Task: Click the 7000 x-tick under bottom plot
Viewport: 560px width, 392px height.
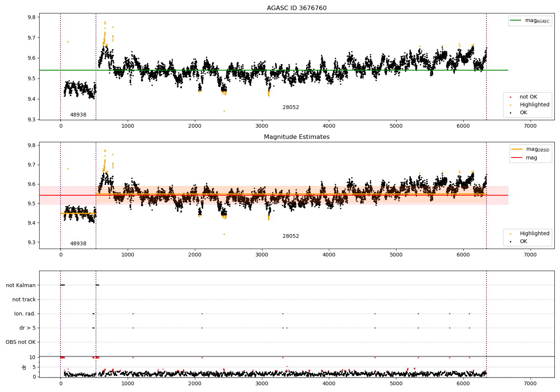Action: (530, 383)
